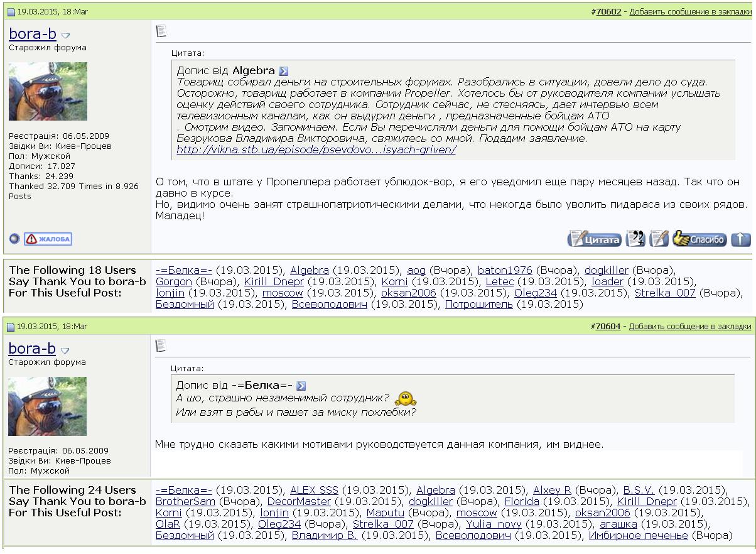The image size is (756, 554).
Task: Open moscow link in the 18 users thanks list
Action: [x=283, y=293]
